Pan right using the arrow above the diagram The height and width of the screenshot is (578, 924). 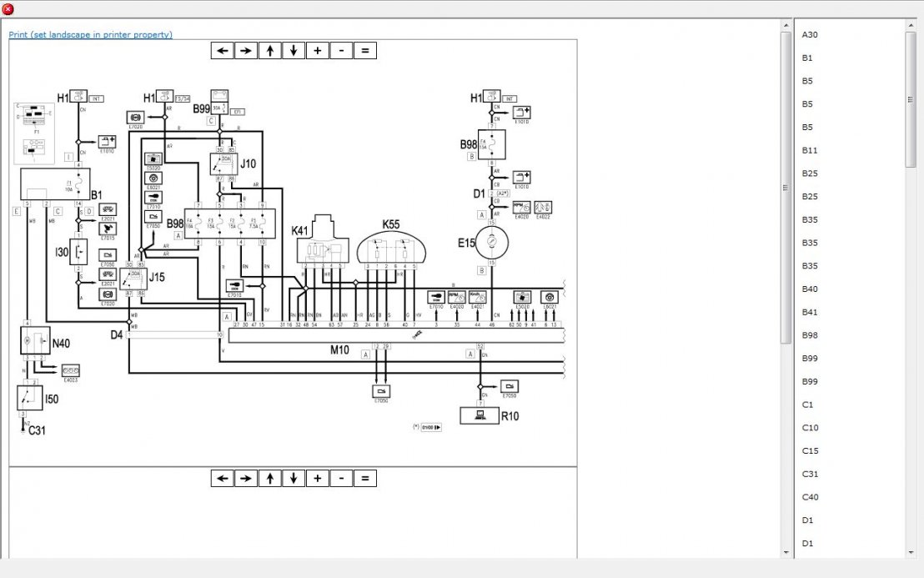(x=245, y=51)
